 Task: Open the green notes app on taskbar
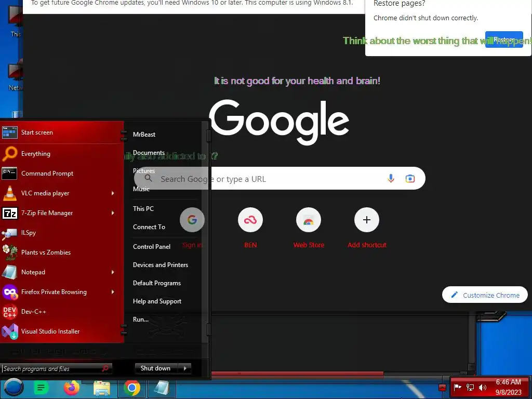(x=41, y=388)
